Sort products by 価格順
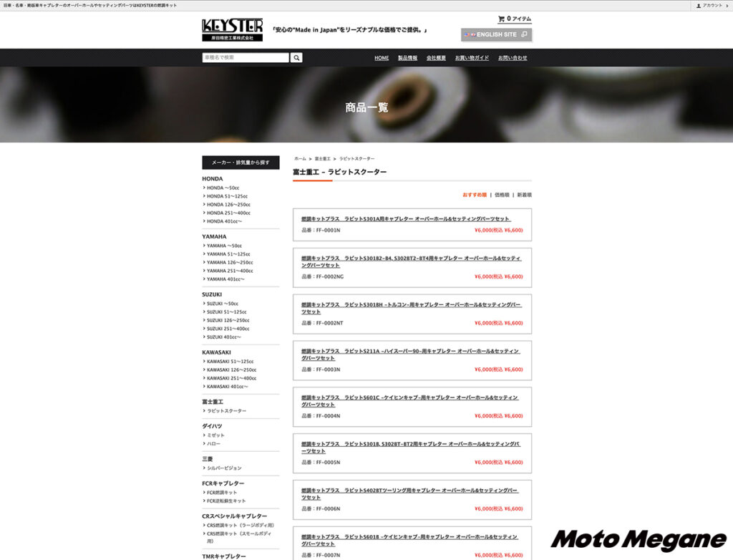Screen dimensions: 733x560 coord(502,195)
